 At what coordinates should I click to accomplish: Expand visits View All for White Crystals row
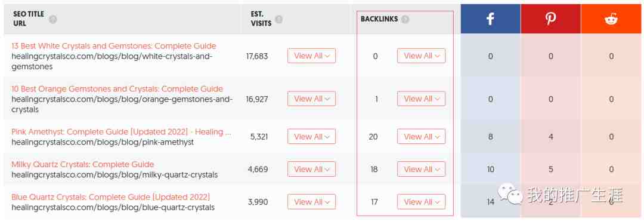[x=312, y=56]
